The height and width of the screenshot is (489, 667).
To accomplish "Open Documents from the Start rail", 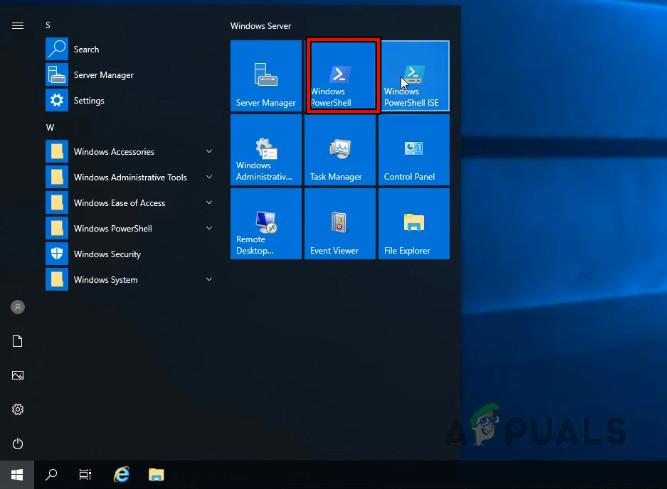I will [x=17, y=341].
